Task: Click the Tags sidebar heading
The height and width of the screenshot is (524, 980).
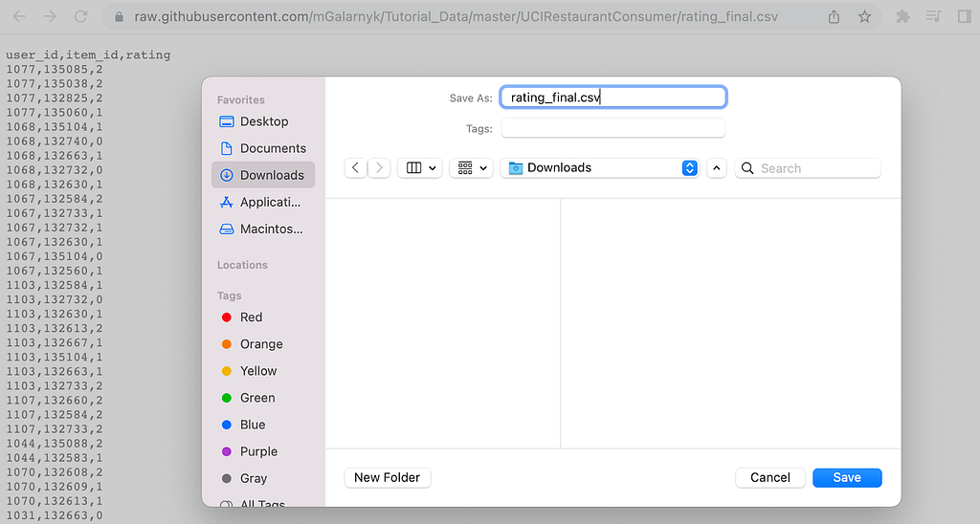Action: [229, 295]
